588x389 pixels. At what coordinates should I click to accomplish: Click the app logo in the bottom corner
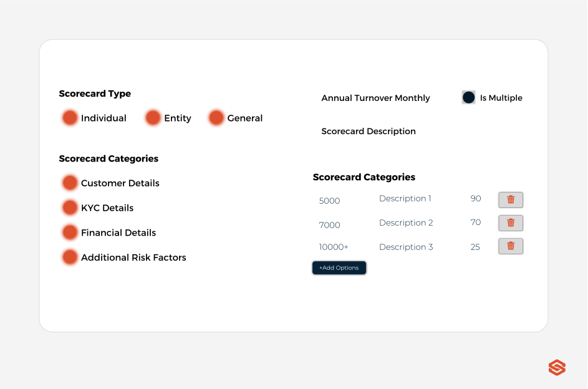click(x=556, y=368)
